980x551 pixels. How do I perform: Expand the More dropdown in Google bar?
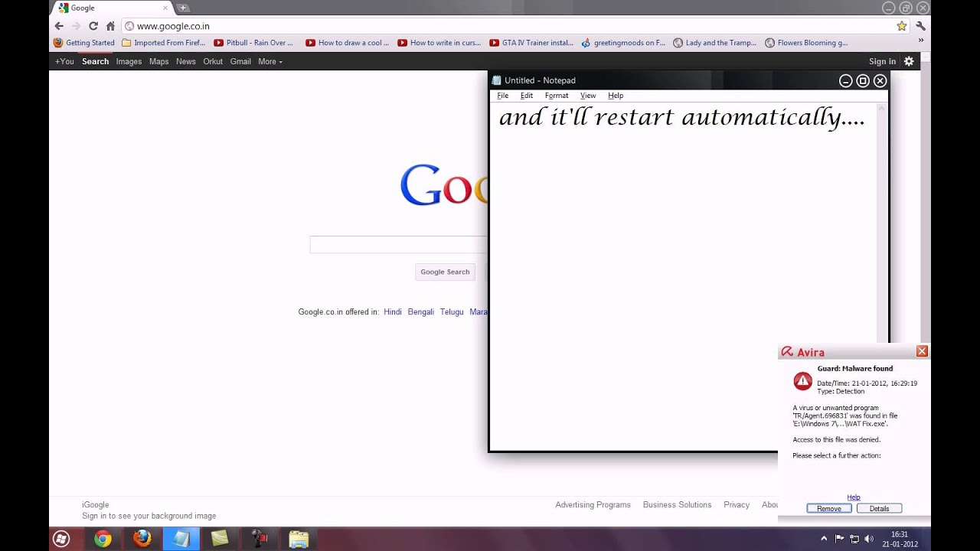click(270, 61)
